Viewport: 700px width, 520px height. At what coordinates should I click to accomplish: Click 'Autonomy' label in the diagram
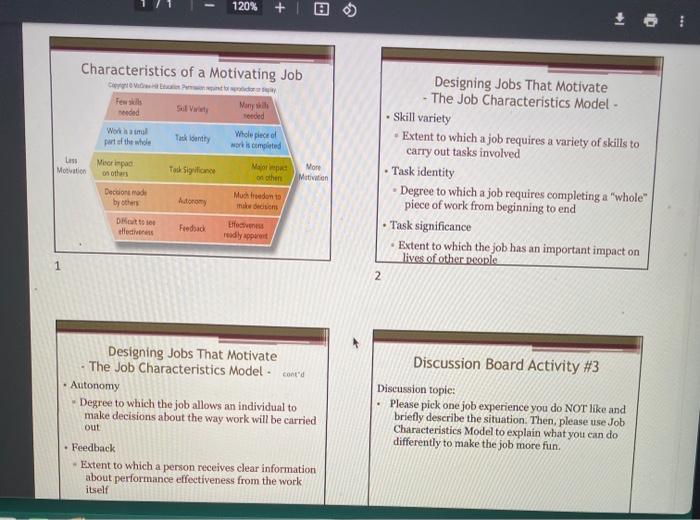click(192, 201)
